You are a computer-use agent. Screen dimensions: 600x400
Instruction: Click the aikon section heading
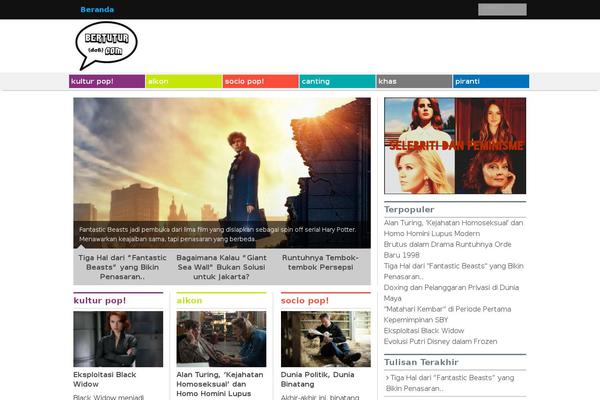click(189, 300)
